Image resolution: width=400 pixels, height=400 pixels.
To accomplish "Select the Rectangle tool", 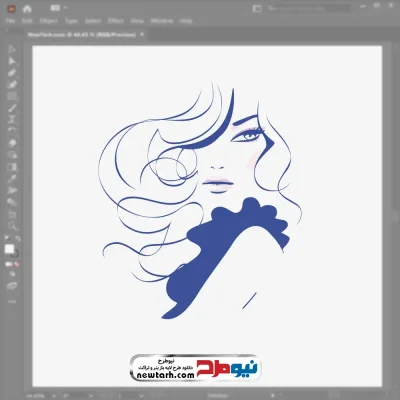I will pyautogui.click(x=12, y=96).
